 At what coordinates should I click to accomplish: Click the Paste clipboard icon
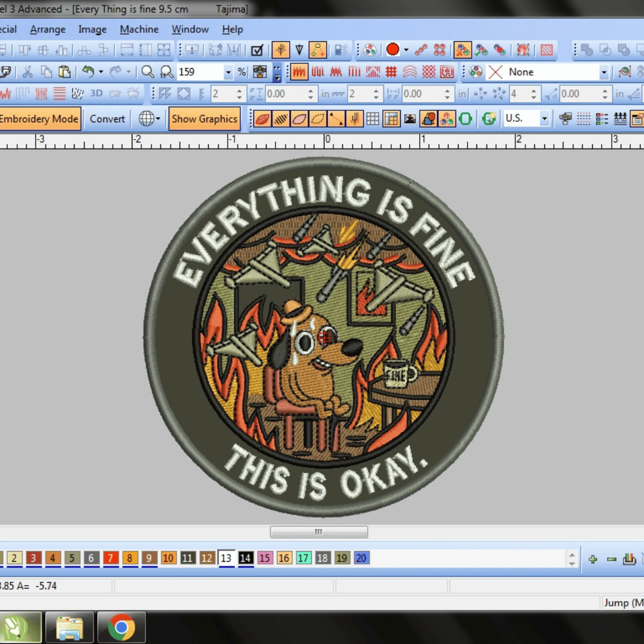[x=64, y=72]
